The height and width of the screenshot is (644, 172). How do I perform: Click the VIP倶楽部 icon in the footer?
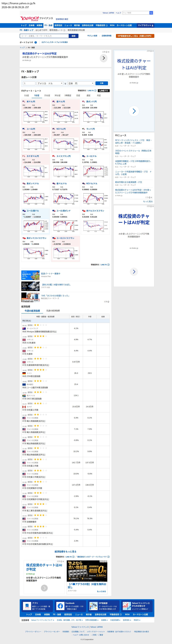pyautogui.click(x=93, y=606)
